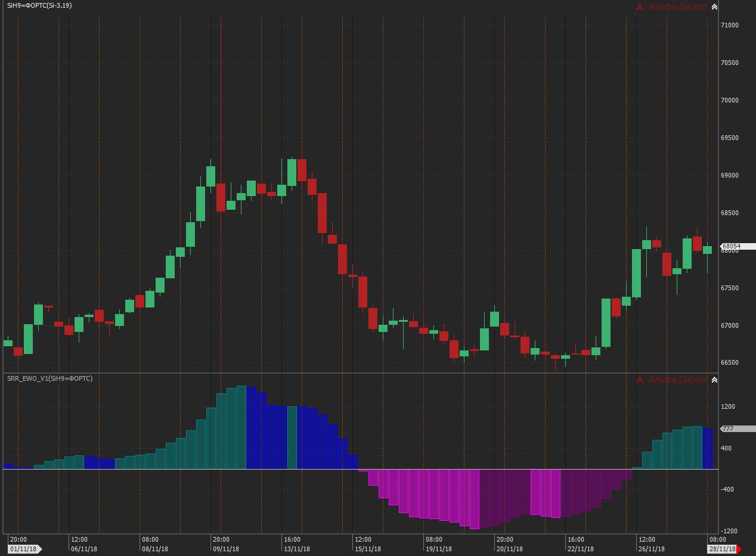
Task: Click the Alfa-Direct logo in price panel
Action: pyautogui.click(x=671, y=7)
